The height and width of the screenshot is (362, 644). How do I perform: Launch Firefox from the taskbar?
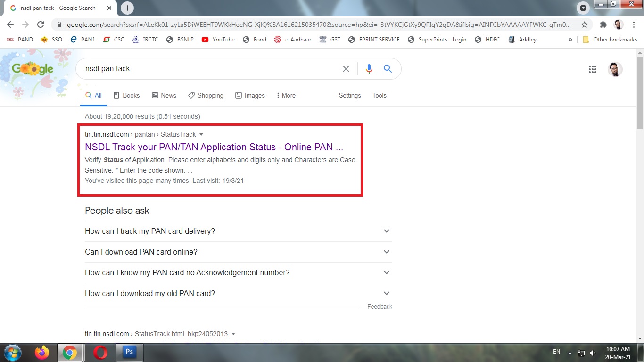[x=42, y=353]
